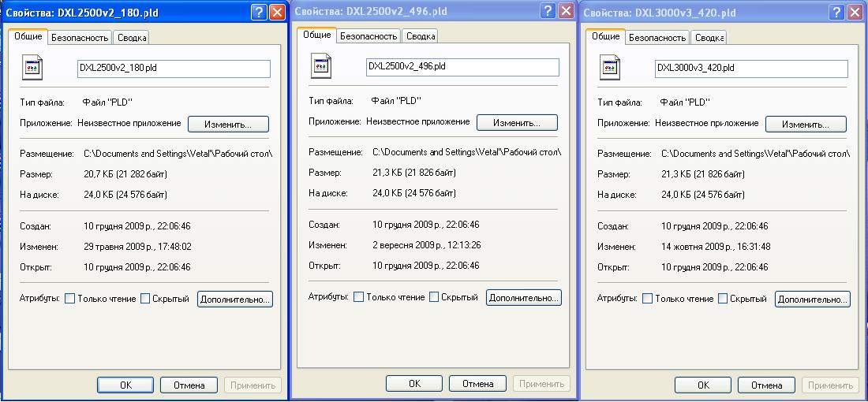The height and width of the screenshot is (402, 868).
Task: Click 'Дополнительно...' in DXL3000v3_420.pld dialog
Action: [813, 299]
